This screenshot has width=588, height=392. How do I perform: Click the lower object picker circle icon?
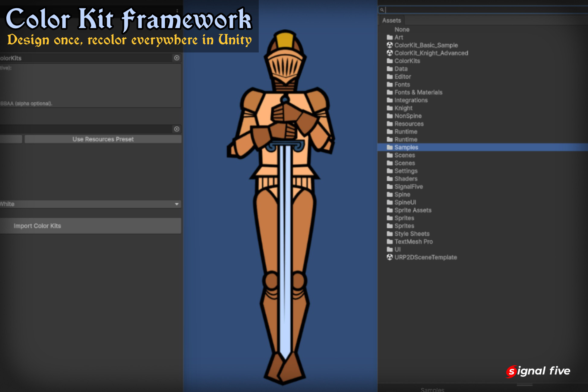(x=177, y=129)
